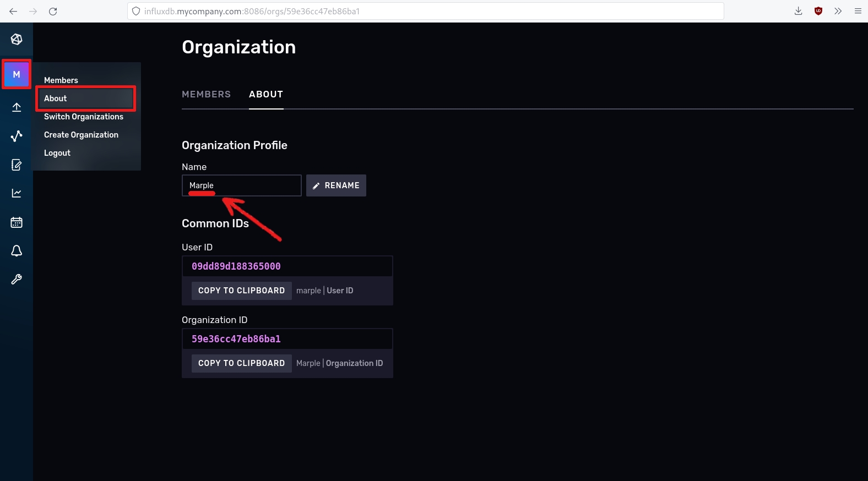Open Settings wrench icon in sidebar

(17, 280)
